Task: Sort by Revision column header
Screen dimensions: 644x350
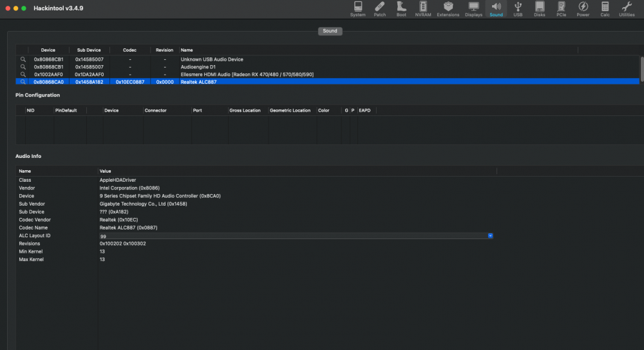Action: point(164,50)
